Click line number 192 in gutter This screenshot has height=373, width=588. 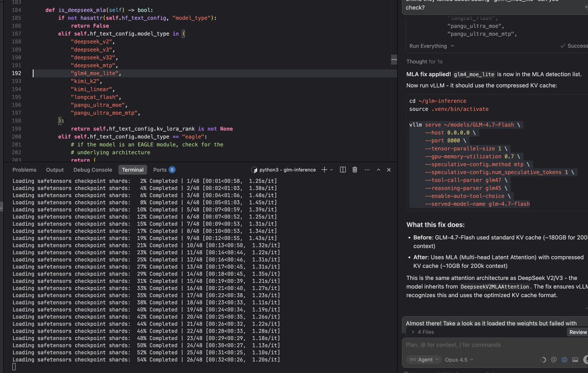pyautogui.click(x=16, y=73)
